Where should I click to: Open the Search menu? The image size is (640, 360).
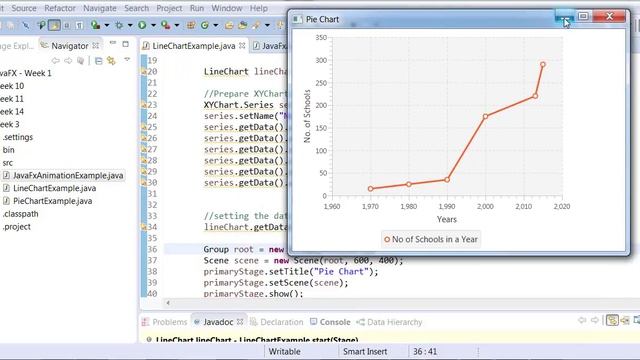(x=136, y=8)
